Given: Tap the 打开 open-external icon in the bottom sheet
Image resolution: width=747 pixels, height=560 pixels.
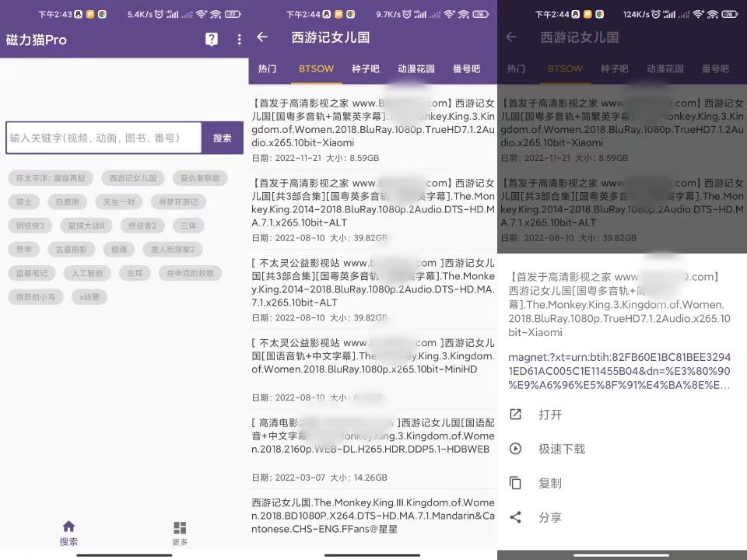Looking at the screenshot, I should click(515, 415).
